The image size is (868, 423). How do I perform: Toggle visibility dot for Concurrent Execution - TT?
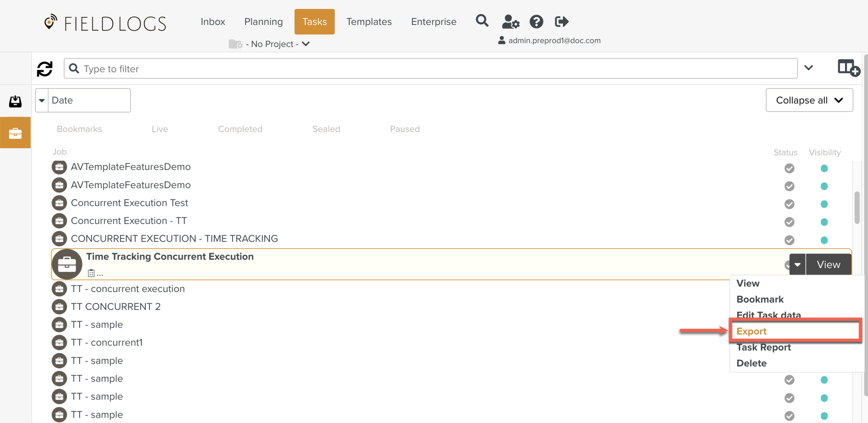pyautogui.click(x=824, y=222)
